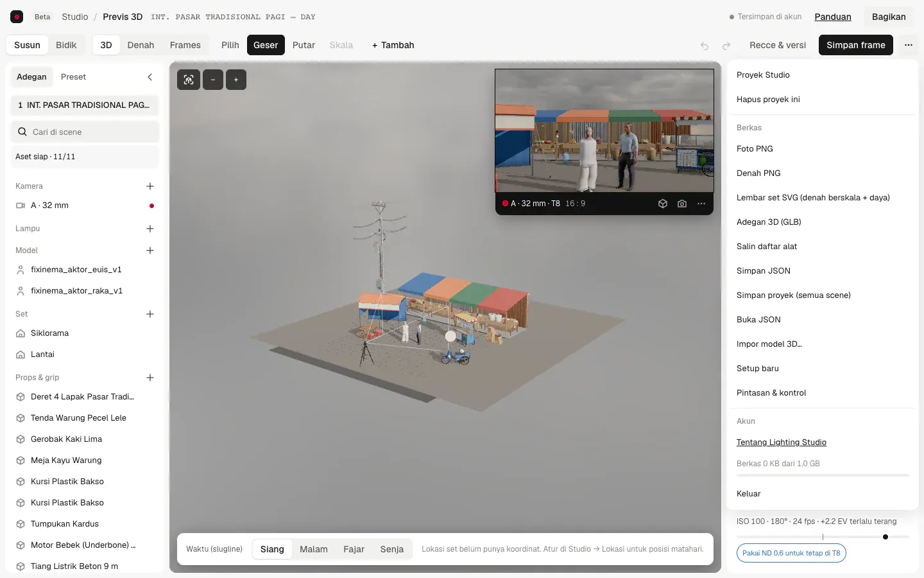Choose Foto PNG from the menu

(821, 149)
